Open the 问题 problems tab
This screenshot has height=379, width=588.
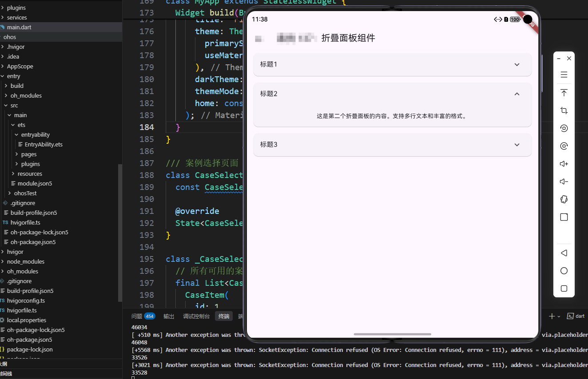point(136,316)
